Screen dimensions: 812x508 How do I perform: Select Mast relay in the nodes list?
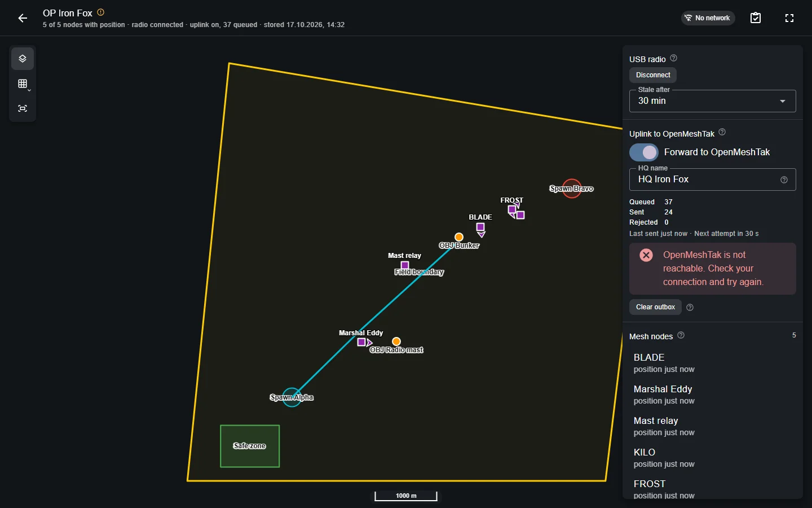coord(713,426)
